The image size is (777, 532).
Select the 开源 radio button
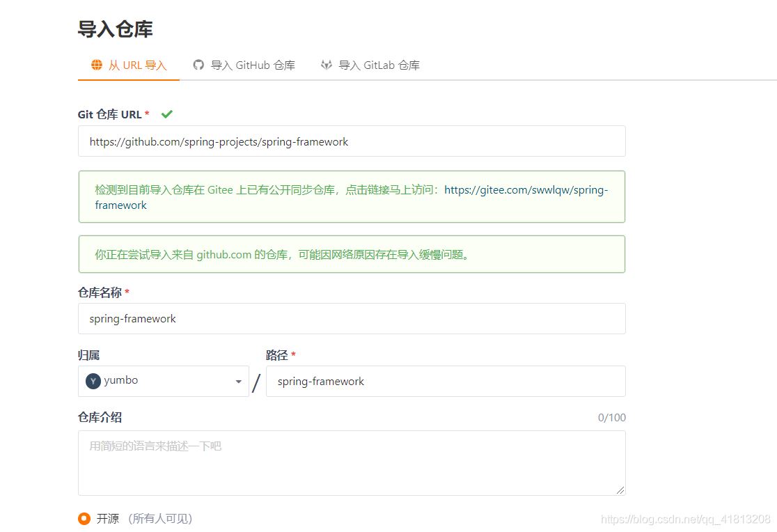84,518
